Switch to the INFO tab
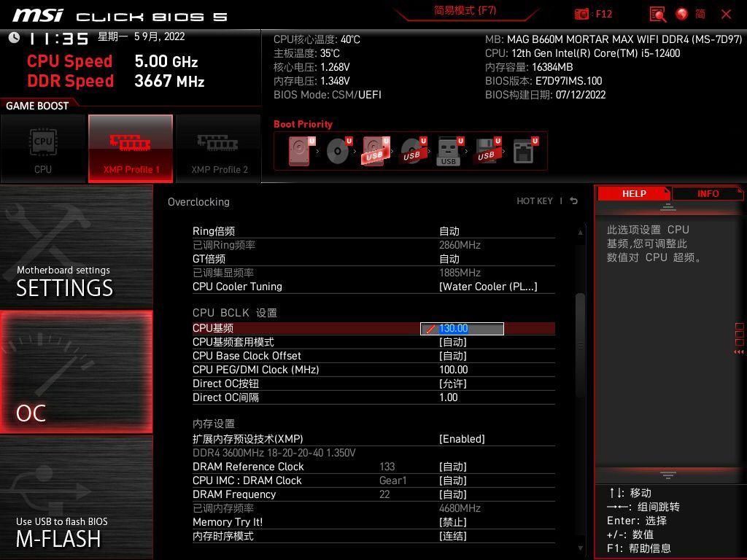Image resolution: width=747 pixels, height=560 pixels. point(707,193)
